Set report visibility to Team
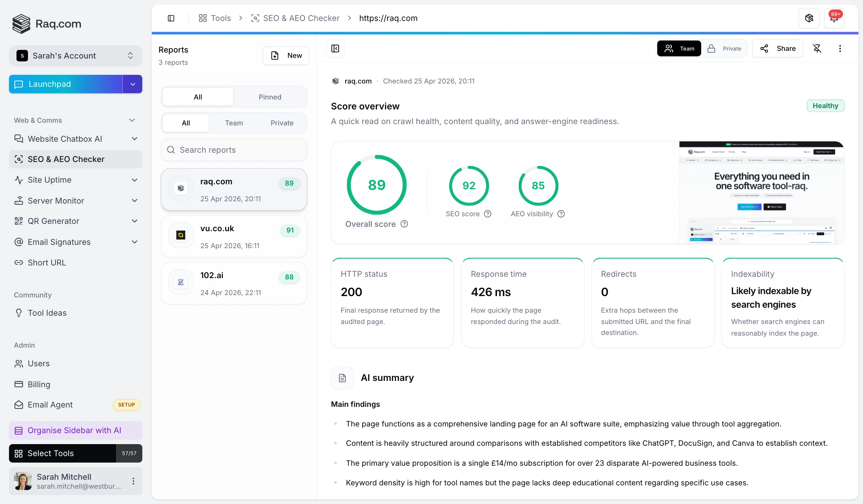The width and height of the screenshot is (863, 504). click(679, 49)
